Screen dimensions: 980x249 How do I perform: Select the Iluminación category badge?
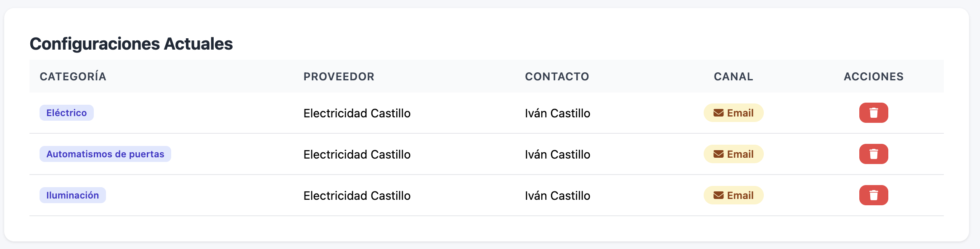[72, 195]
